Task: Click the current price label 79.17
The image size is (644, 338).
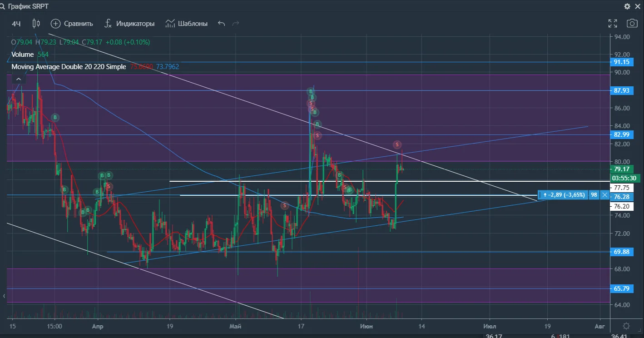Action: point(621,169)
